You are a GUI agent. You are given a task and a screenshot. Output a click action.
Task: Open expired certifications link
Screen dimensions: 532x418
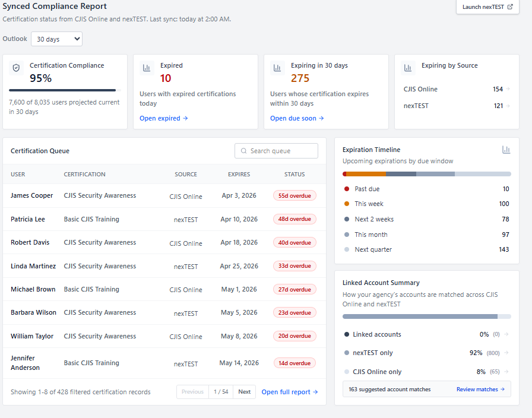[x=163, y=118]
